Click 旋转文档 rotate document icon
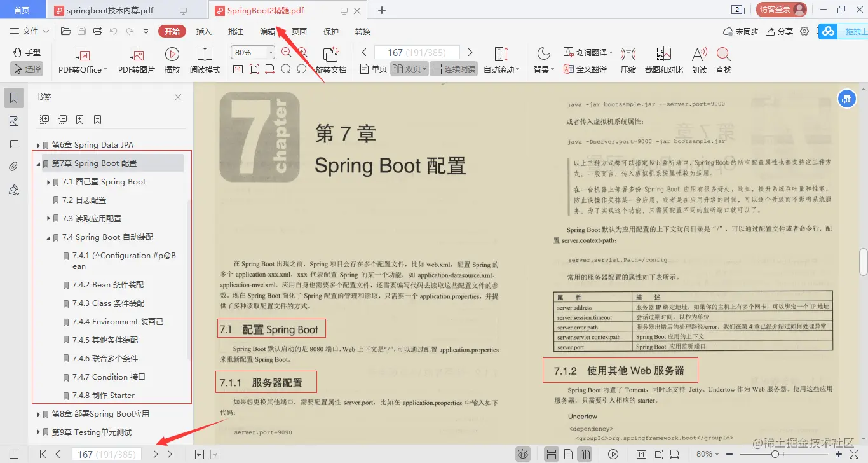This screenshot has height=463, width=868. pos(331,60)
